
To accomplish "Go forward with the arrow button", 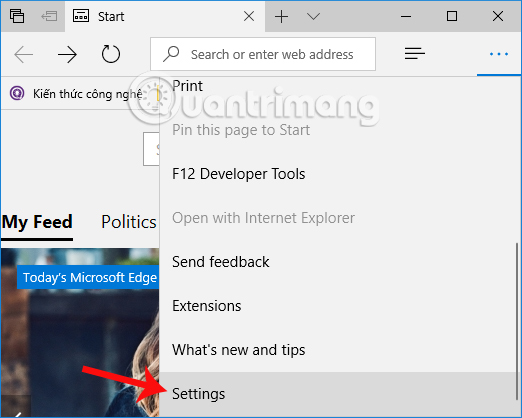I will 67,54.
